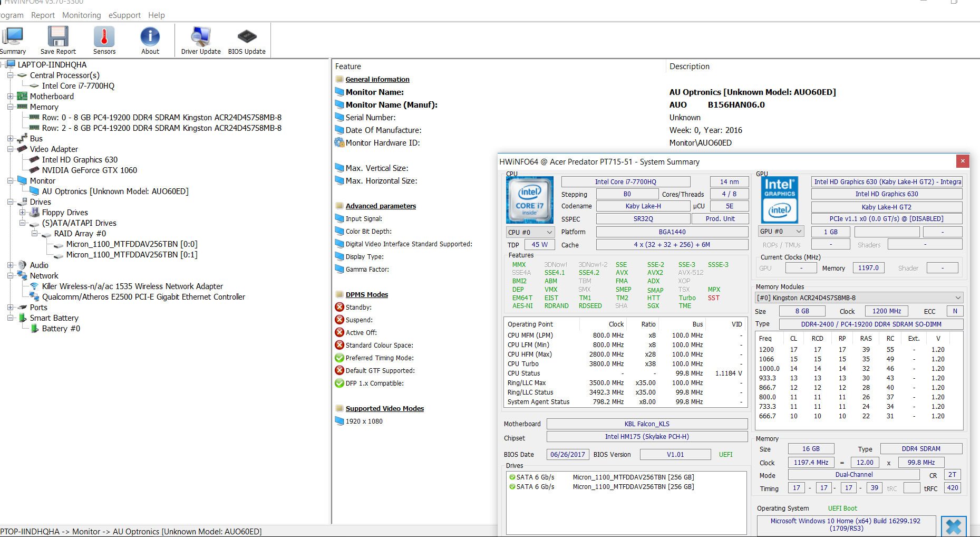Click the Save Report floppy icon

58,36
